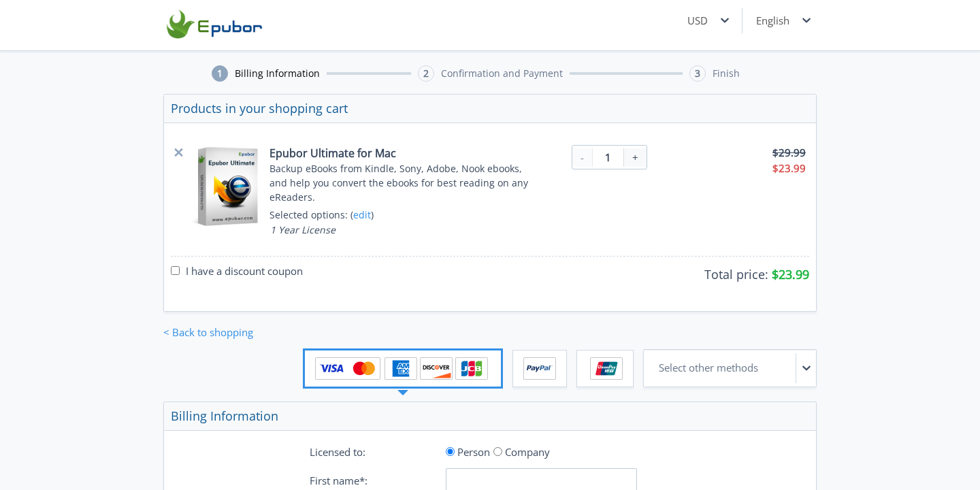Screen dimensions: 980x490
Task: Click the 'Back to shopping' link
Action: pos(208,332)
